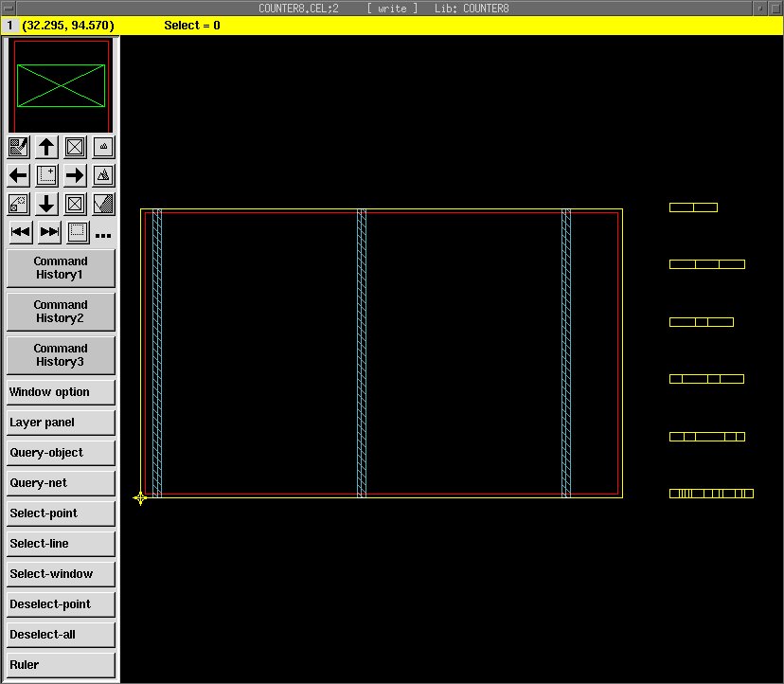Viewport: 784px width, 684px height.
Task: Click the pan right arrow icon
Action: (75, 175)
